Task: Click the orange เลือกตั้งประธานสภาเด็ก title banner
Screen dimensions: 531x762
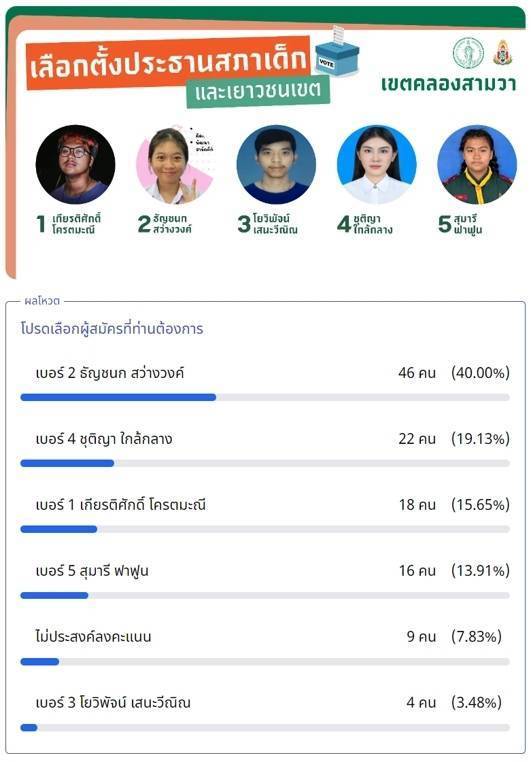Action: click(x=168, y=63)
